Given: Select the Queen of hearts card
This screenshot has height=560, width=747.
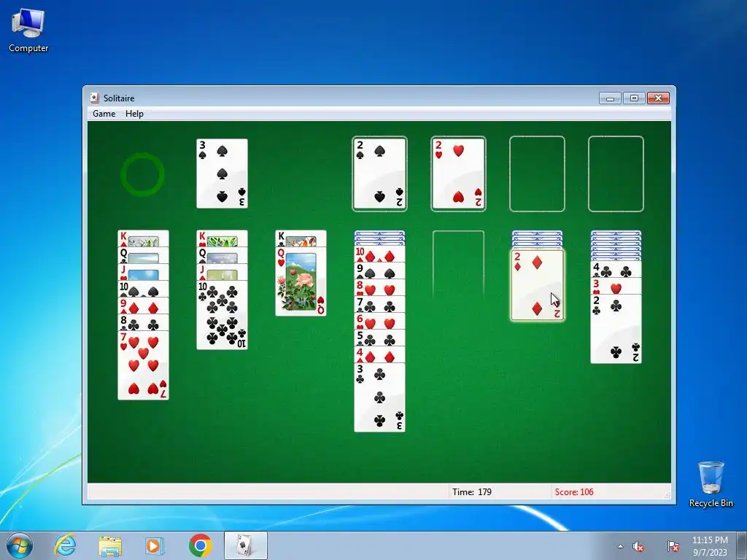Looking at the screenshot, I should (301, 281).
